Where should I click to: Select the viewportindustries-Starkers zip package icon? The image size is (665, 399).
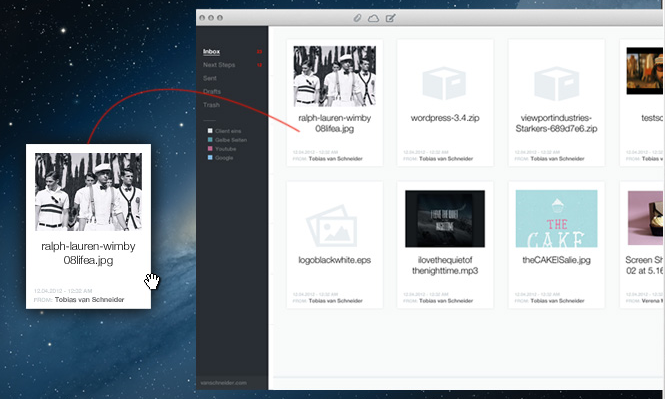pyautogui.click(x=556, y=83)
